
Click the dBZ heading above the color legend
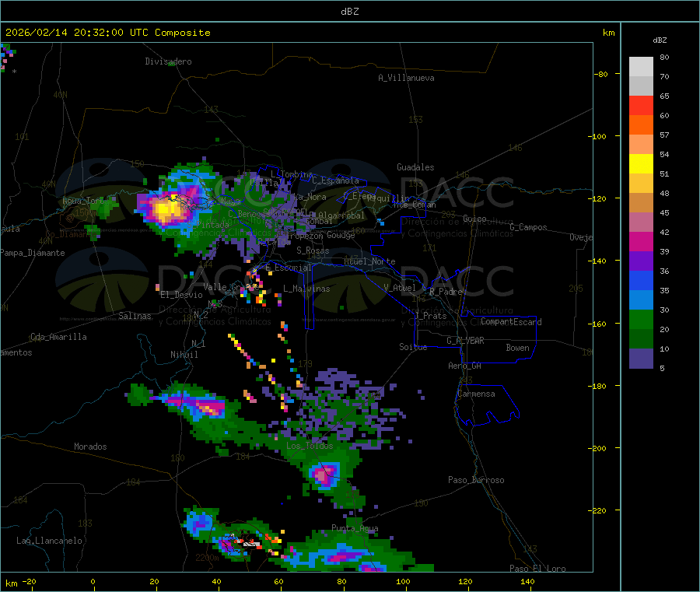pyautogui.click(x=660, y=40)
